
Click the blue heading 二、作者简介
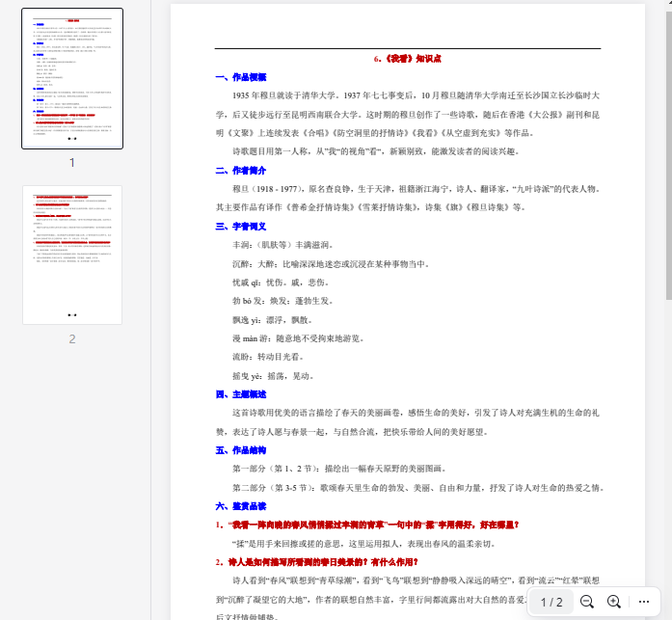click(241, 171)
